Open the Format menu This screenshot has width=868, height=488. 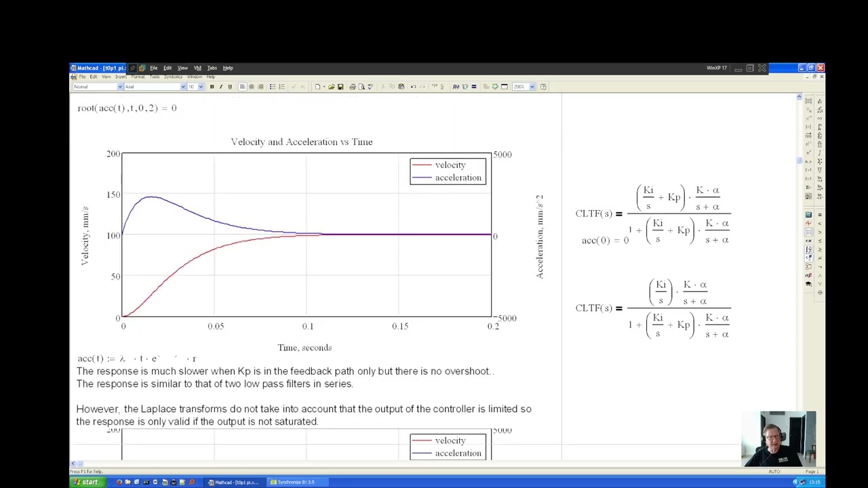138,77
